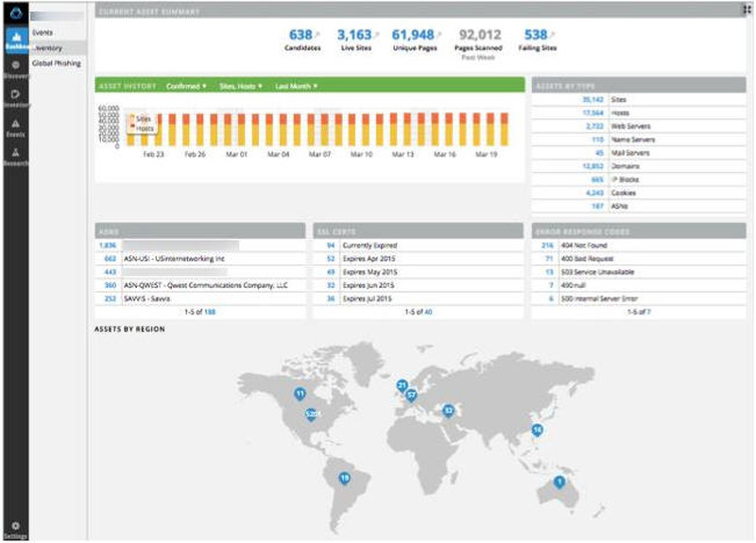Expand the Confirmed filter dropdown

[186, 86]
